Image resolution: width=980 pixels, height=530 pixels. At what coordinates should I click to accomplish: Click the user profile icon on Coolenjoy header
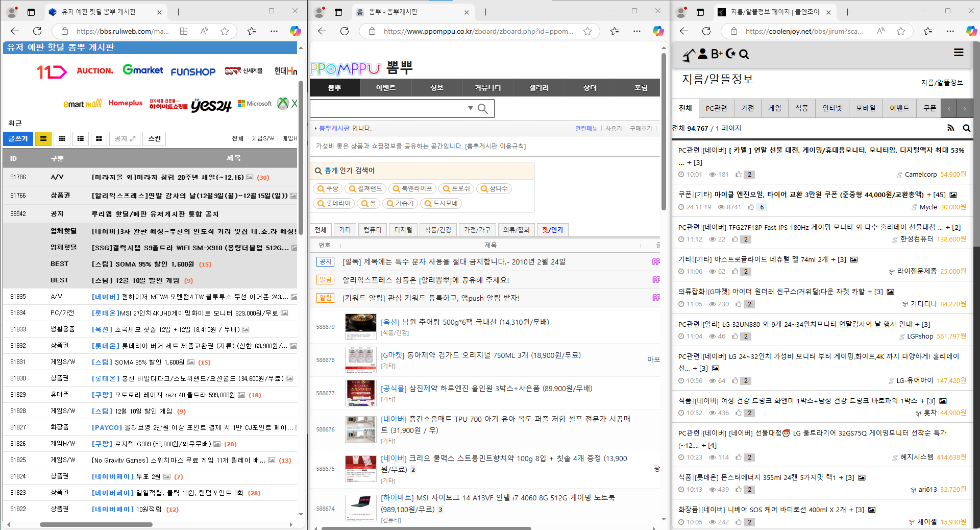pyautogui.click(x=703, y=54)
